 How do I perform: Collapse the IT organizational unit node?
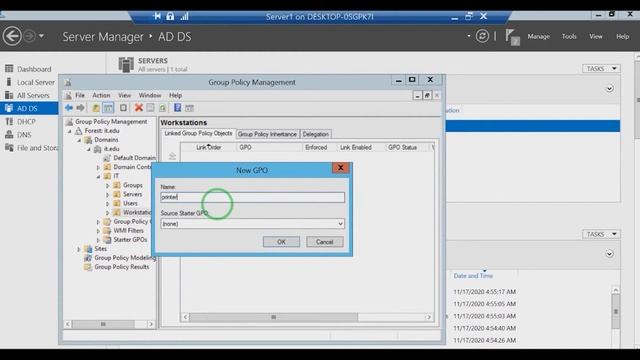tap(98, 176)
